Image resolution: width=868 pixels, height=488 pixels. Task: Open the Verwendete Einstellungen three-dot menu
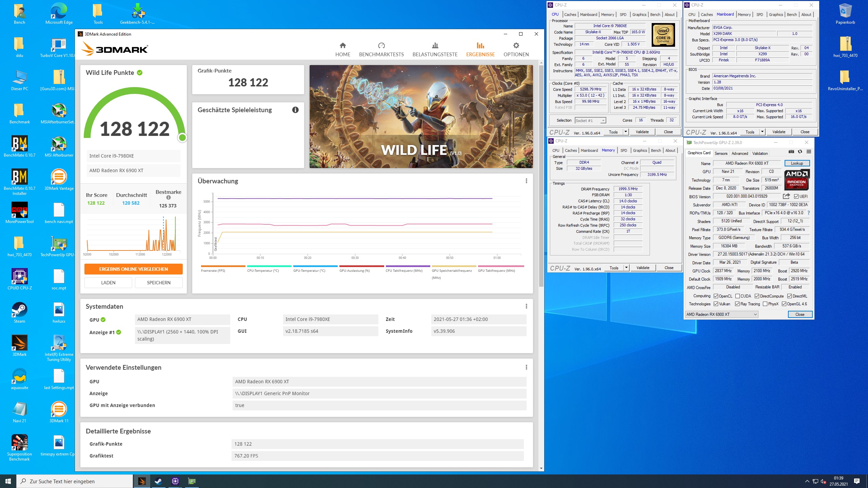click(x=526, y=367)
